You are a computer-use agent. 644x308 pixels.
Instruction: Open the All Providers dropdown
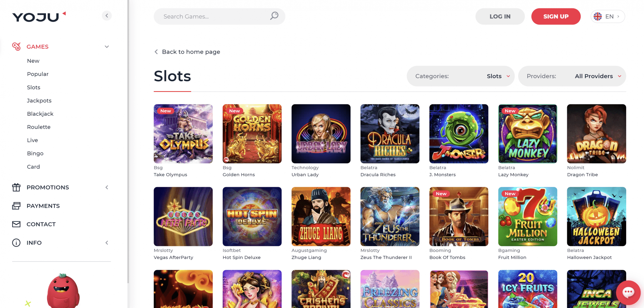572,76
